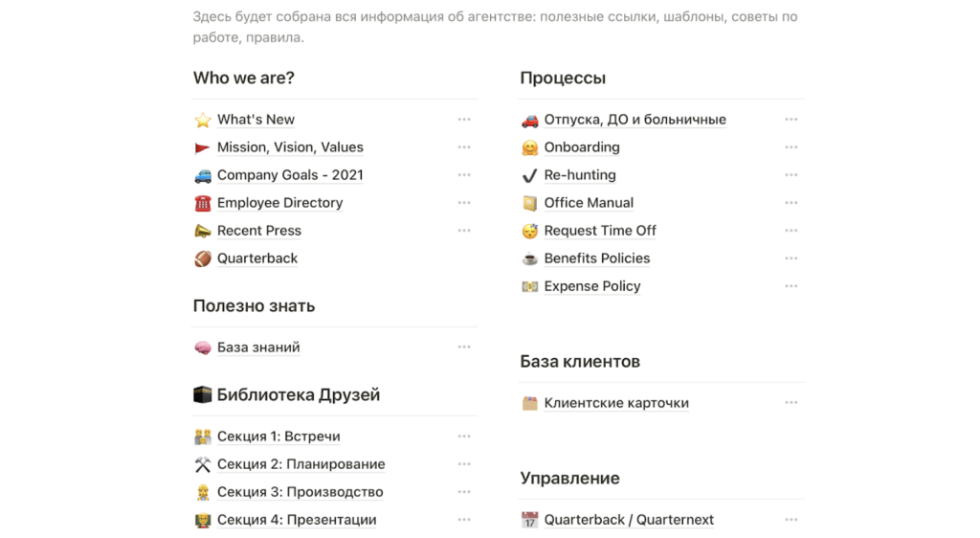Click the Библиотека Друзей heading

click(x=299, y=395)
